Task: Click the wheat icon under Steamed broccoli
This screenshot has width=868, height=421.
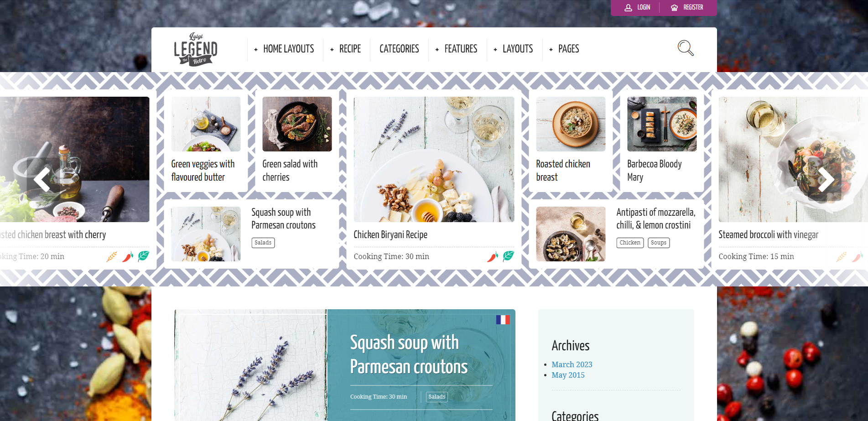Action: [x=841, y=256]
